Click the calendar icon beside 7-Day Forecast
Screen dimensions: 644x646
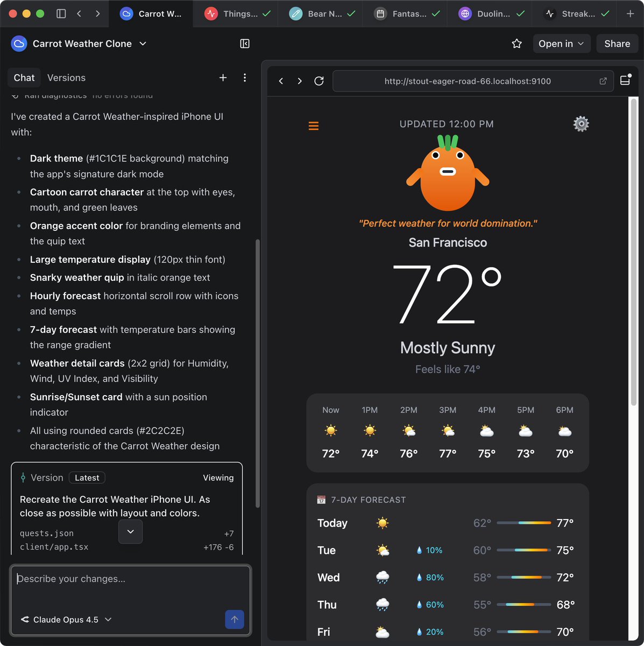point(321,500)
